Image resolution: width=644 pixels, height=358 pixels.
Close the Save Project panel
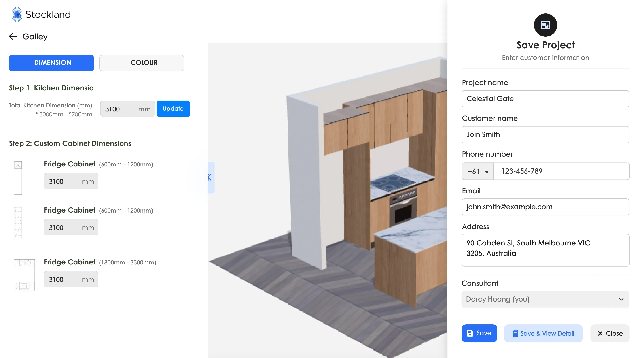click(610, 333)
